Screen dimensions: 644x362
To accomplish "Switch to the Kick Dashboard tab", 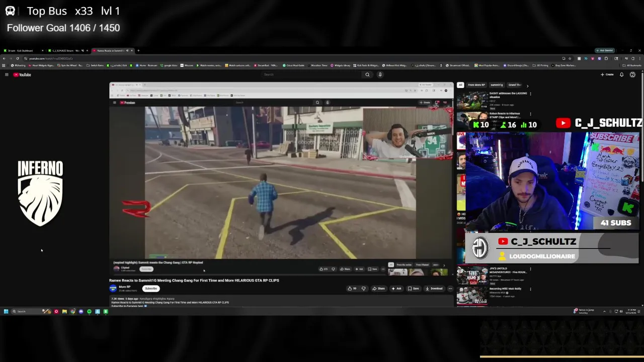I will click(23, 50).
